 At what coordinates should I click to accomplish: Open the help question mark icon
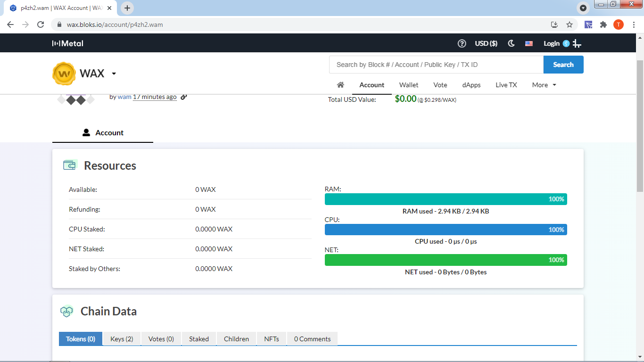(x=462, y=43)
